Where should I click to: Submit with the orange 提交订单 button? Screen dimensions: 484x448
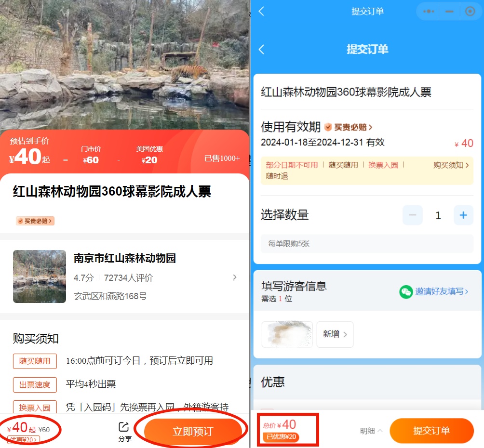(431, 431)
